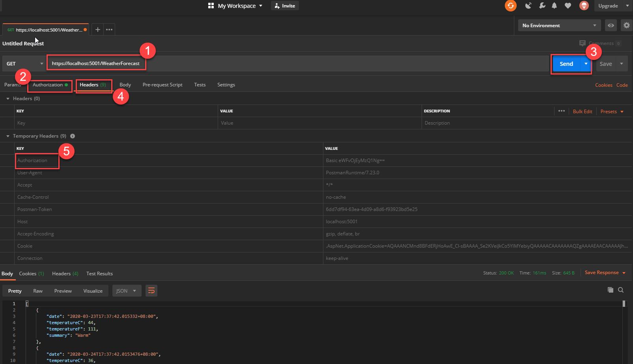Open the Presets dropdown in Headers

click(611, 111)
